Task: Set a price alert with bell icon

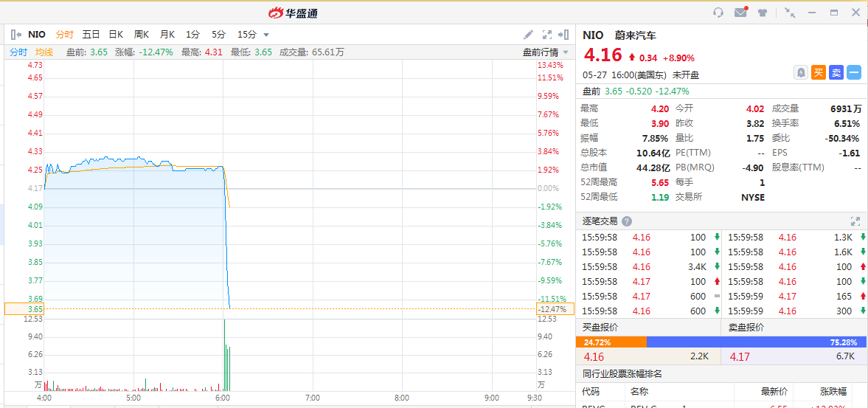Action: [x=801, y=72]
